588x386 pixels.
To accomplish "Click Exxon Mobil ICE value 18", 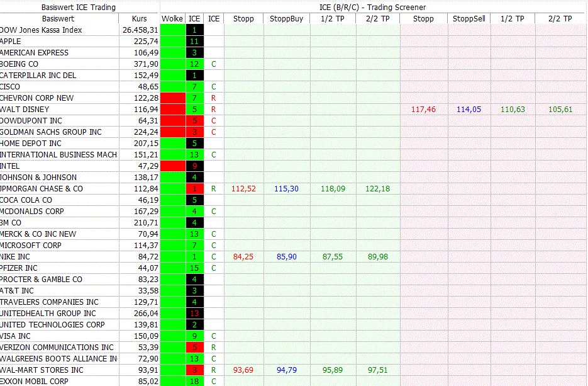I will 194,382.
